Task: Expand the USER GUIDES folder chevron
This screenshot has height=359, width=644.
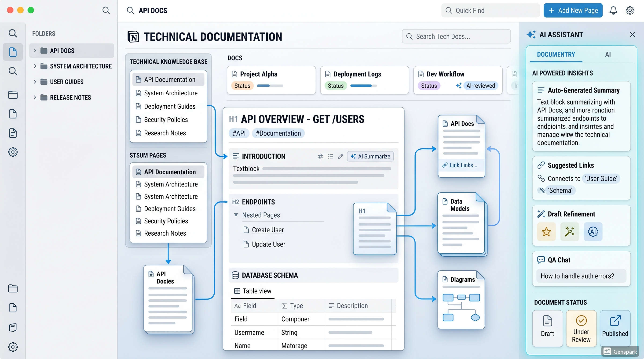Action: [35, 82]
